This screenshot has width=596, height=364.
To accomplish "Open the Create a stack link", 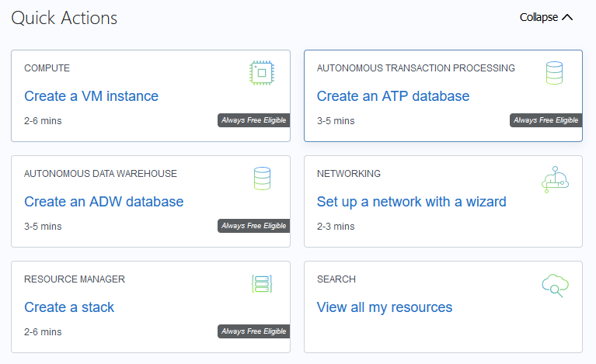I will (69, 307).
